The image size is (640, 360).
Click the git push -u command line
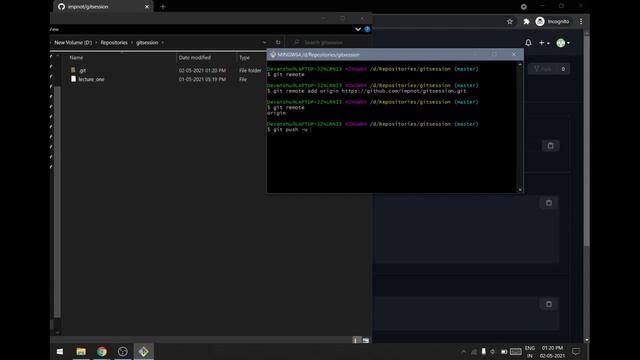[290, 129]
